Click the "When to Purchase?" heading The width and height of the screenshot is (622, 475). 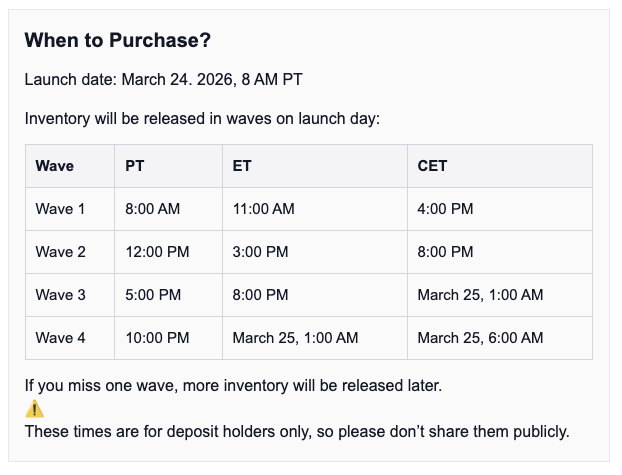(x=118, y=41)
